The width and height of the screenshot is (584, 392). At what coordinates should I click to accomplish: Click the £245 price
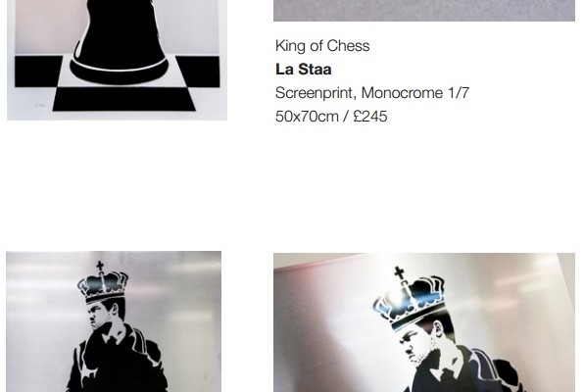[370, 117]
